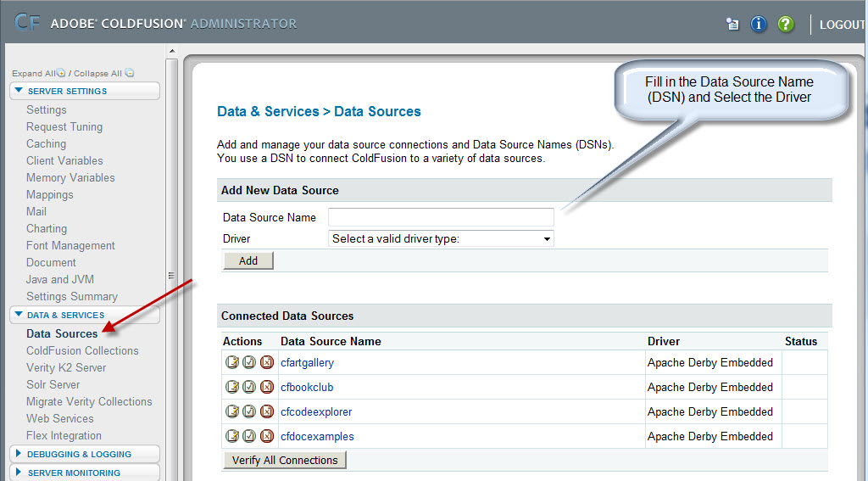The width and height of the screenshot is (868, 481).
Task: Click the Verify icon for cfdocexamples
Action: tap(250, 436)
